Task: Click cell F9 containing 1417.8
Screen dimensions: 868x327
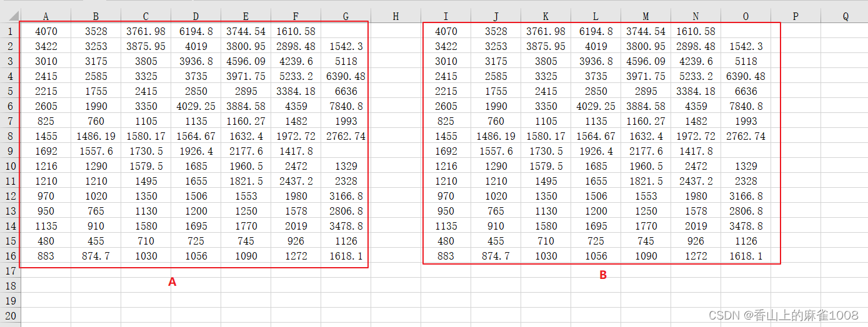Action: click(296, 151)
